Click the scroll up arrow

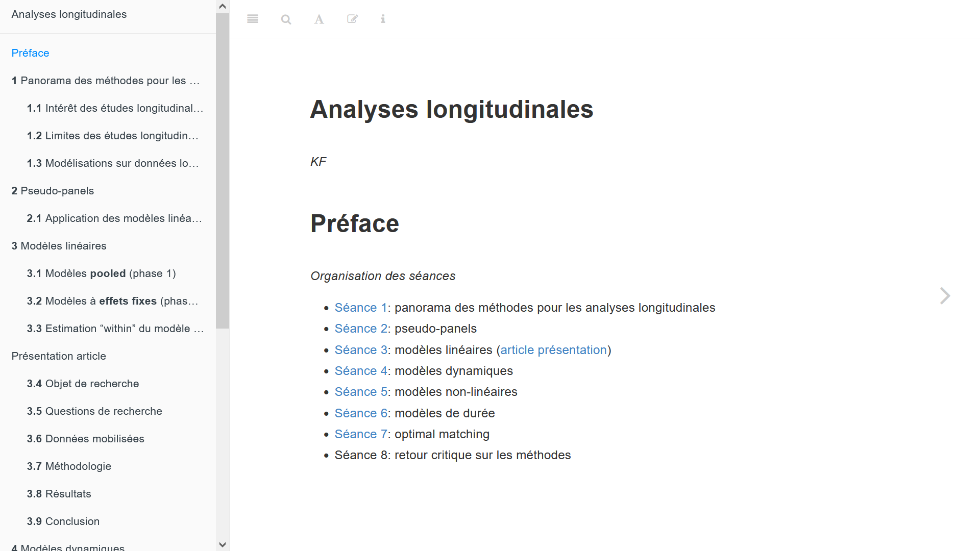(x=223, y=6)
